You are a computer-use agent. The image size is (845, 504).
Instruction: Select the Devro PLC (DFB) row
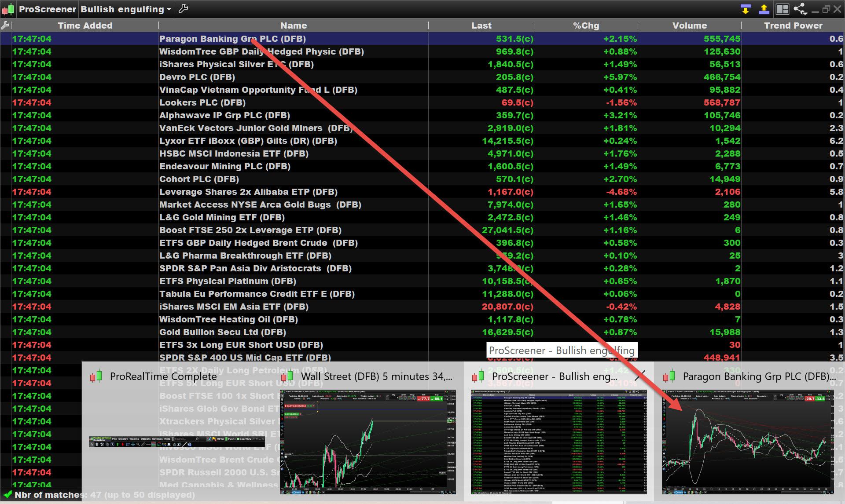pyautogui.click(x=197, y=77)
